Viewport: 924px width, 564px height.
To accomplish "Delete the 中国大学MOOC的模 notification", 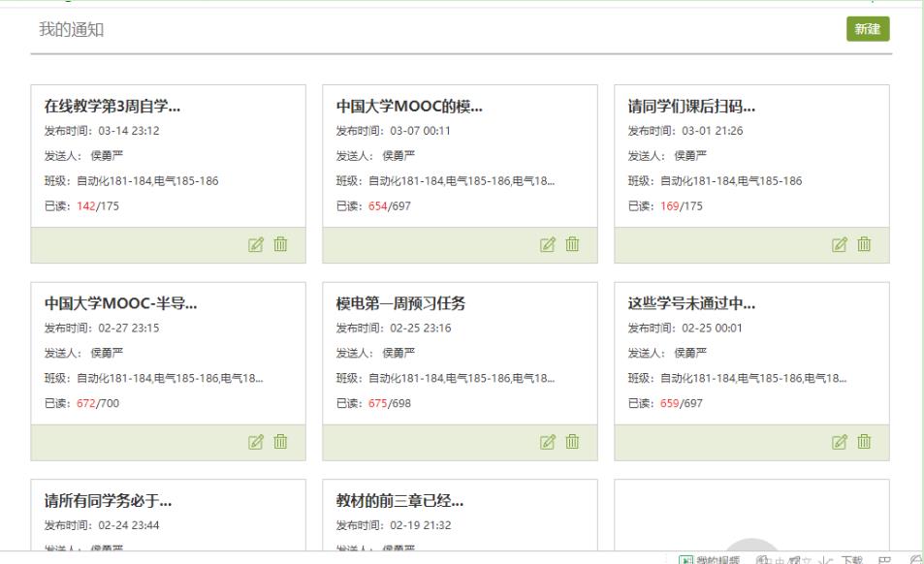I will point(573,245).
